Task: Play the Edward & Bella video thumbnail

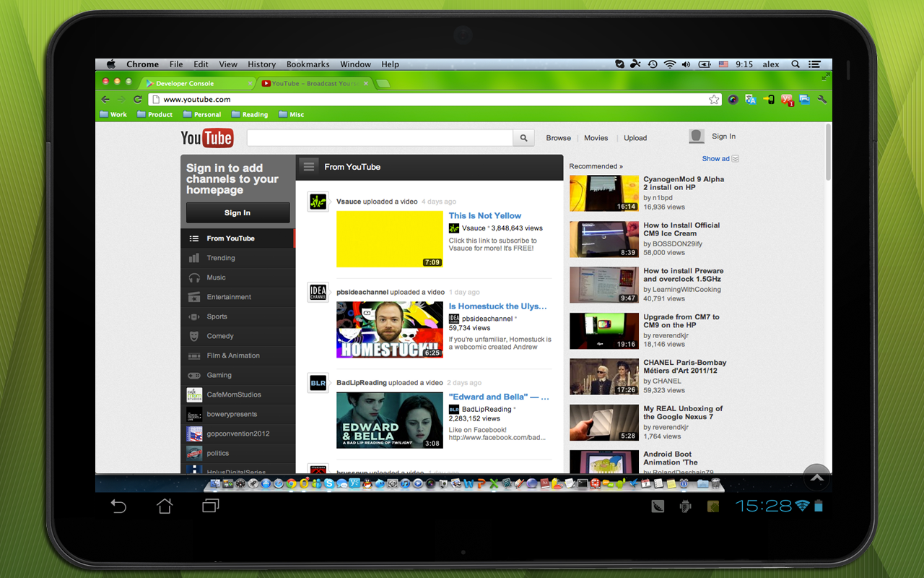Action: click(x=390, y=420)
